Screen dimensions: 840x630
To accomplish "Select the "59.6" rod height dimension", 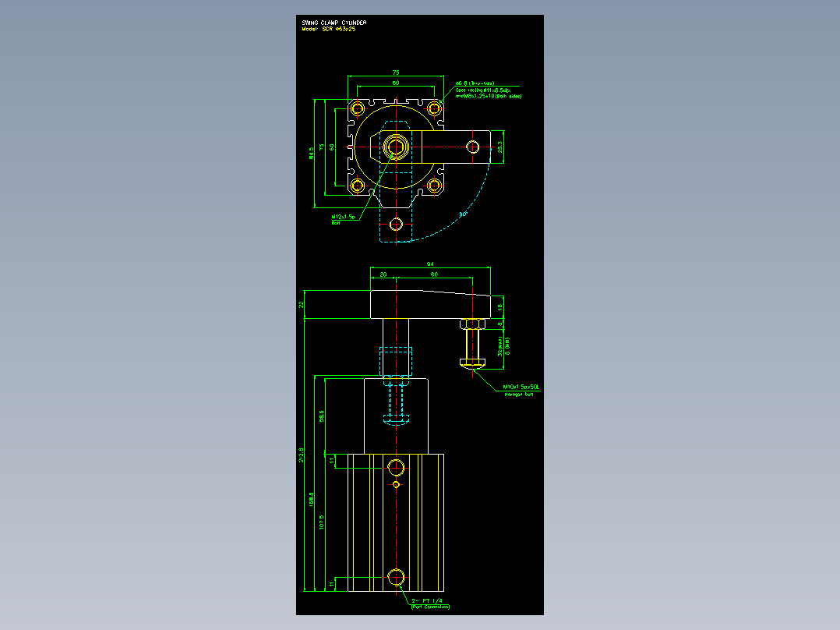I will (x=321, y=416).
